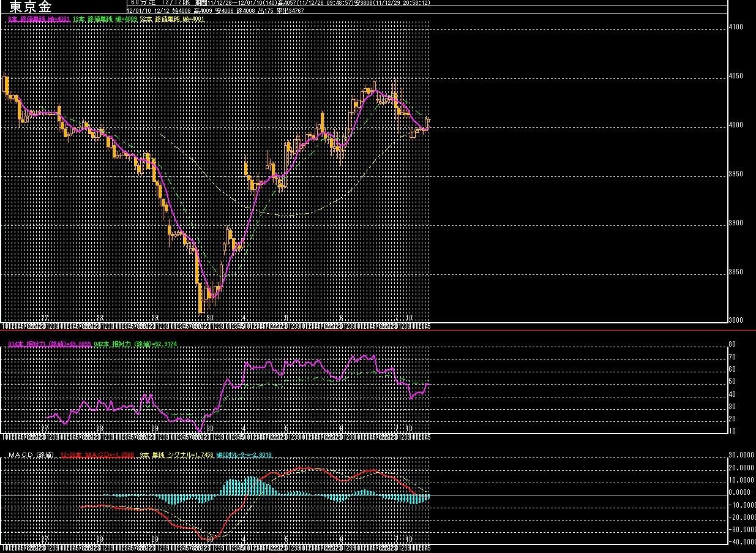Click the date label 30 under the price chart
The width and height of the screenshot is (756, 553).
tap(210, 318)
